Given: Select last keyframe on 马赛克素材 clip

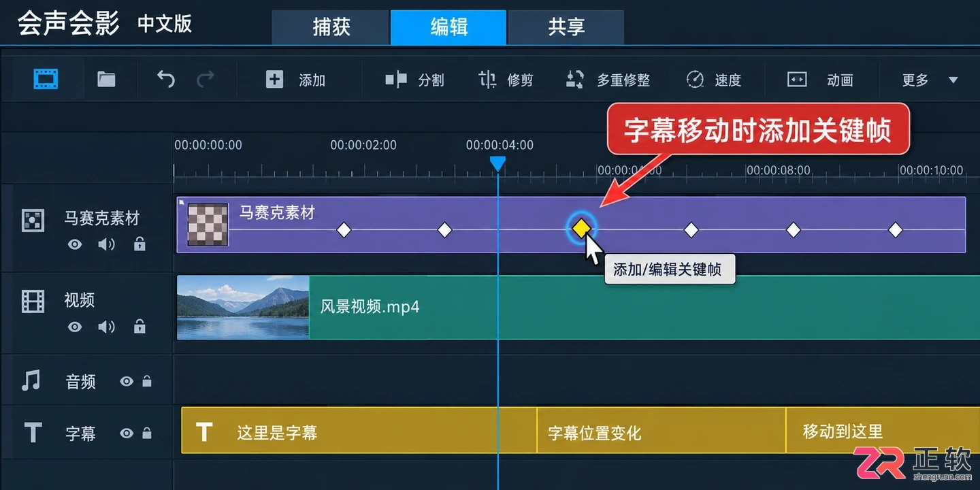Looking at the screenshot, I should (896, 230).
